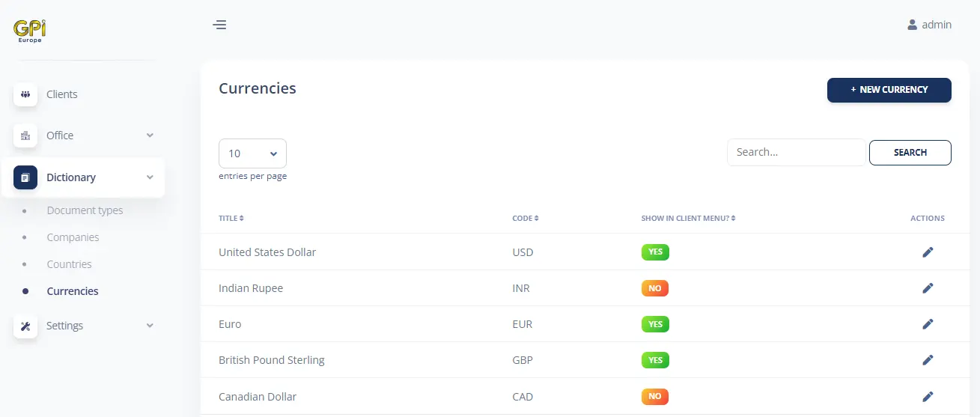Click the Search input field
Viewport: 980px width, 417px height.
[x=796, y=152]
